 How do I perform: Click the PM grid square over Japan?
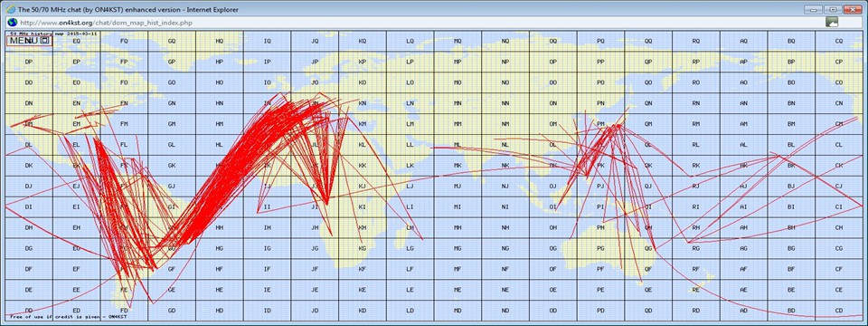pos(600,124)
